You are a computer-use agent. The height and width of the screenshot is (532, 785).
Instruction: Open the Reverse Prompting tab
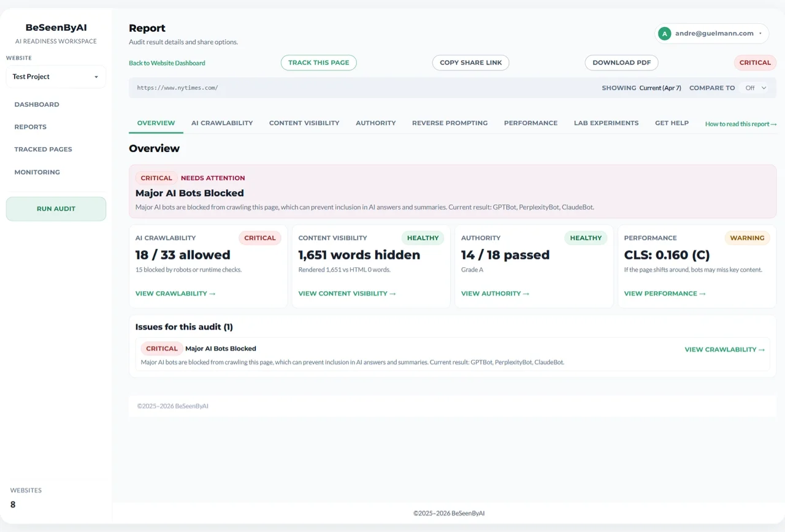tap(450, 123)
